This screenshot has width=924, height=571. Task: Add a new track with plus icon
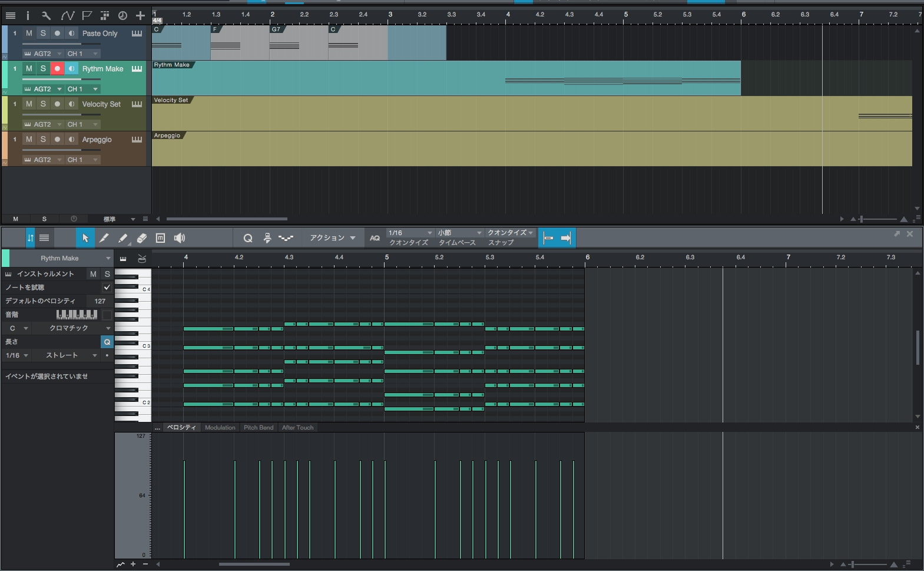[140, 16]
